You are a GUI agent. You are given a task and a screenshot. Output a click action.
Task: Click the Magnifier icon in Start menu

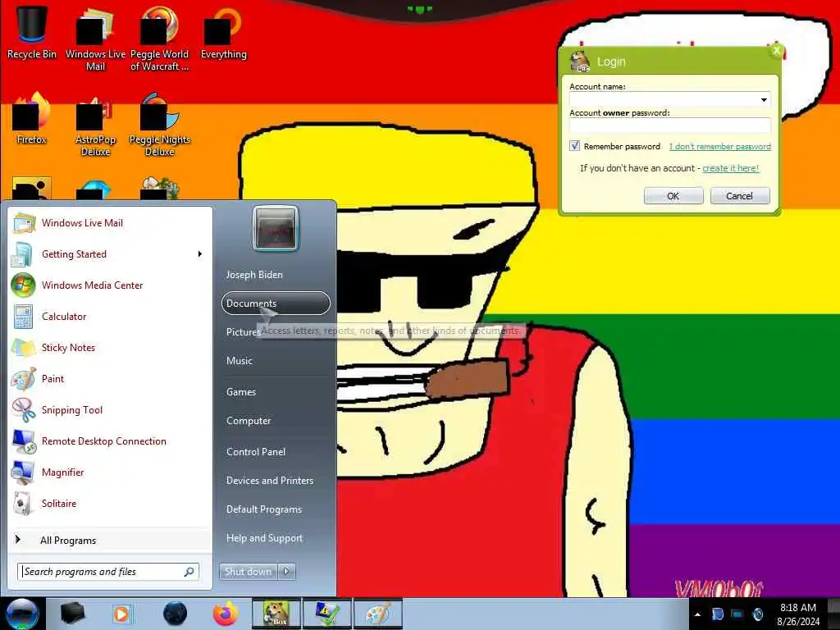(x=24, y=472)
